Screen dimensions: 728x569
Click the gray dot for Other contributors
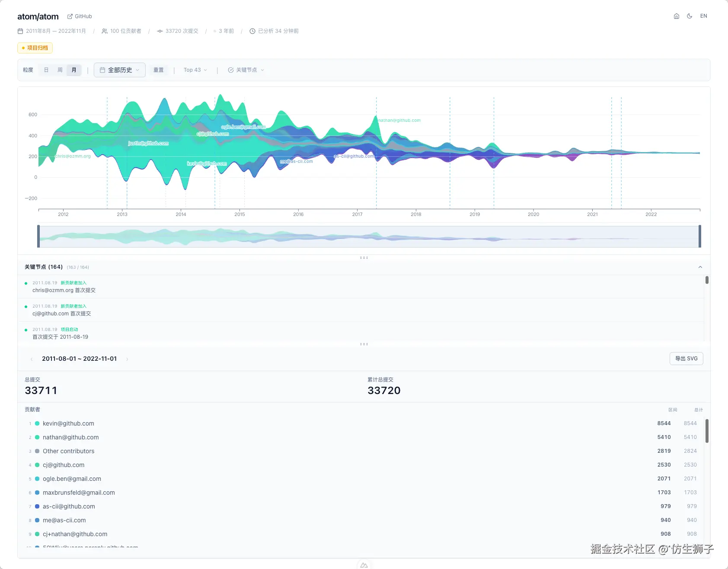pyautogui.click(x=37, y=451)
